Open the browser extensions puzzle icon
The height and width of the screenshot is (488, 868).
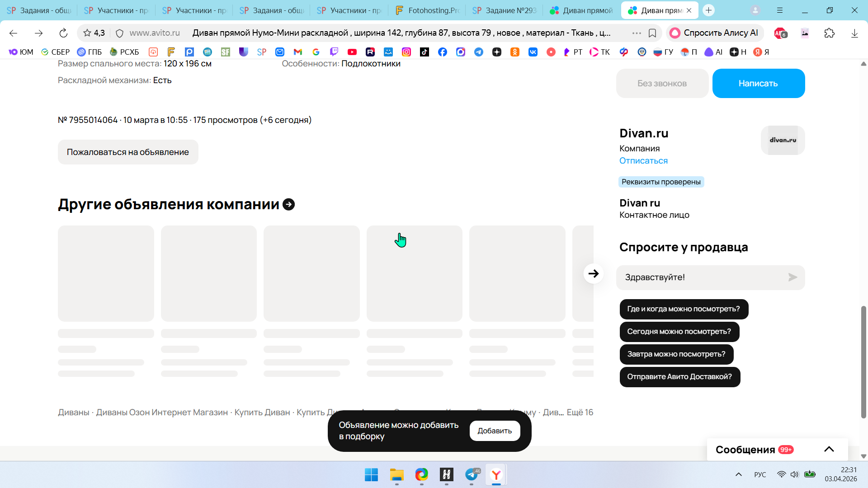pyautogui.click(x=829, y=33)
